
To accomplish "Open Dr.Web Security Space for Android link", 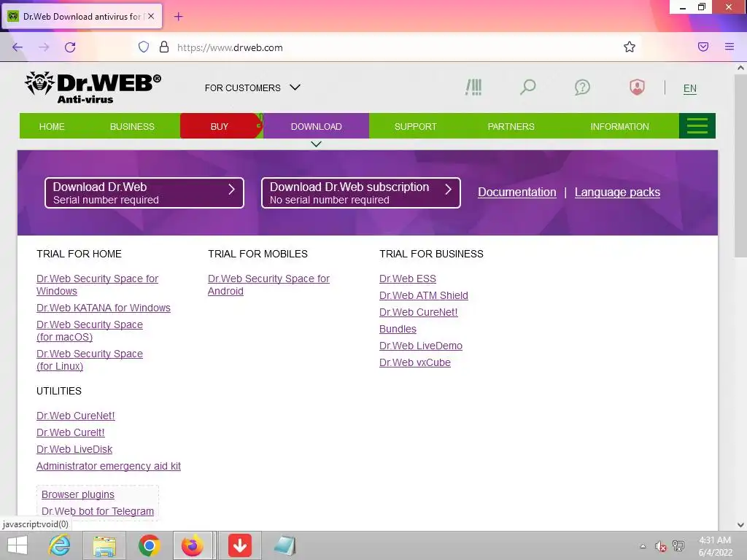I will tap(268, 285).
